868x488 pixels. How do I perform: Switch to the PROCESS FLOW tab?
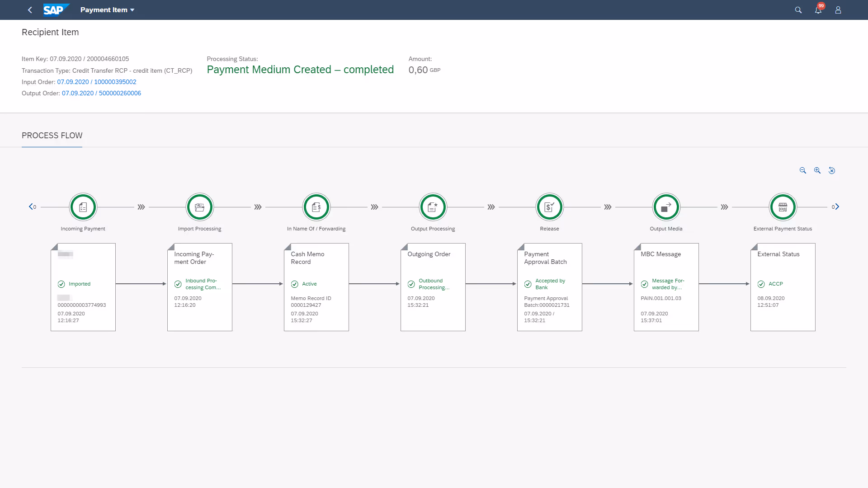(x=52, y=136)
